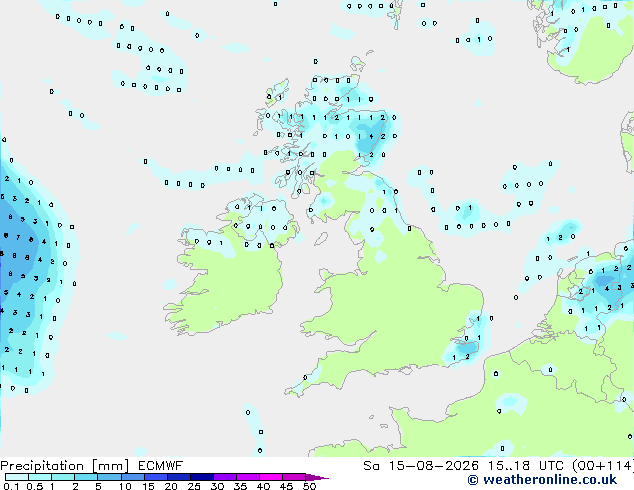Select the 5–10 mm legend color swatch
The image size is (634, 490).
tap(109, 477)
